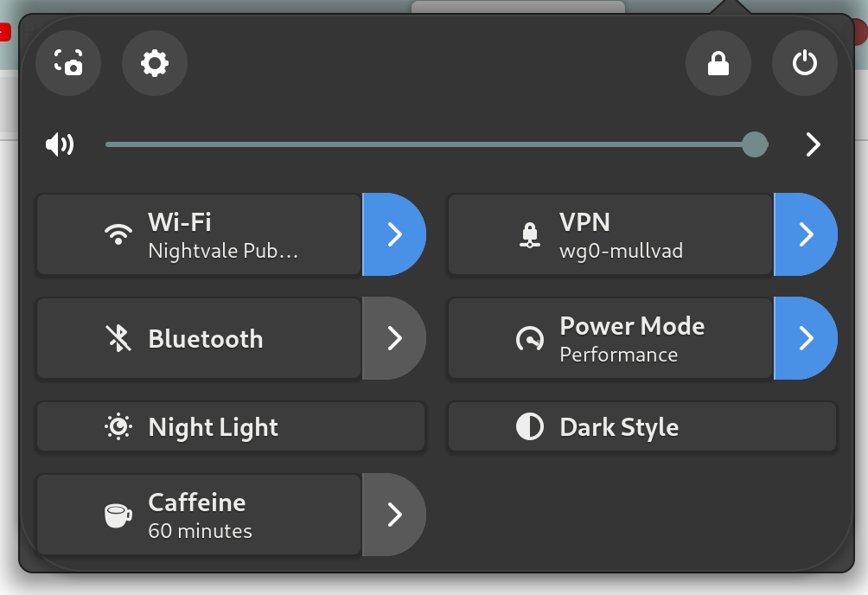Open the Power Mode options arrow
868x595 pixels.
coord(806,338)
